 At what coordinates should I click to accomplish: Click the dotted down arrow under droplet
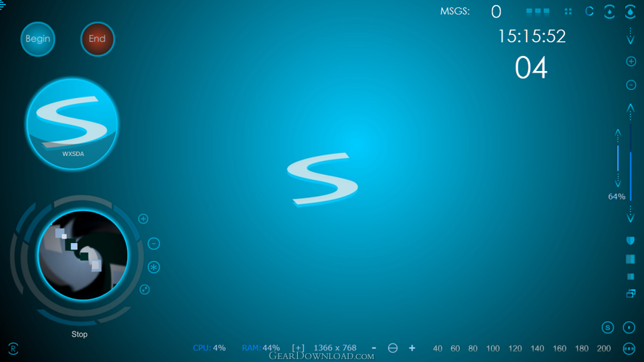630,36
